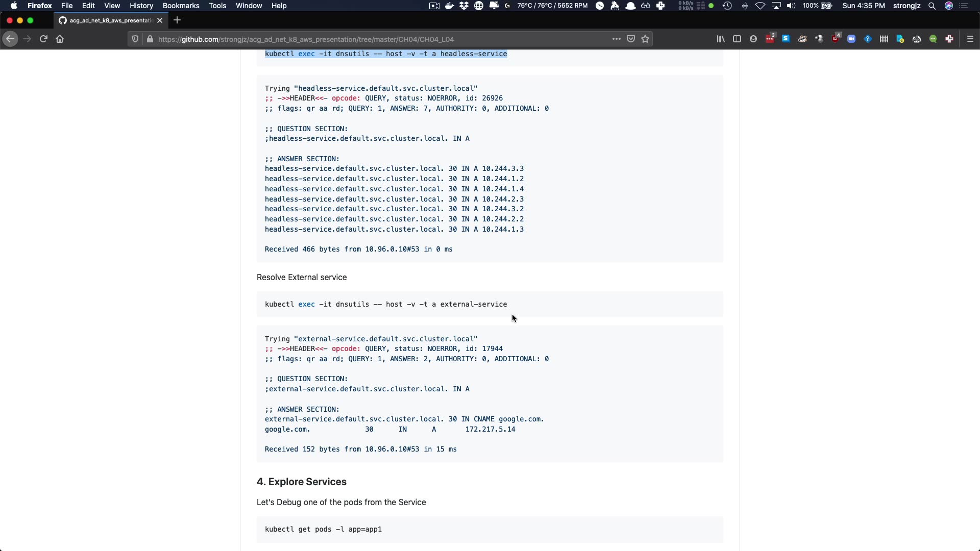This screenshot has height=551, width=980.
Task: Click the Firefox back arrow button
Action: (x=10, y=39)
